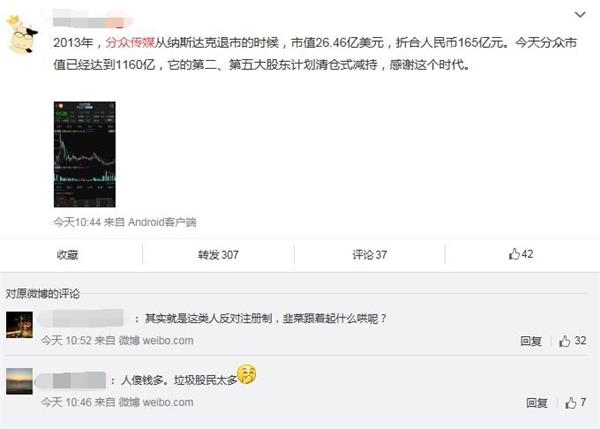Click the post timestamp 今天10:44

[77, 222]
